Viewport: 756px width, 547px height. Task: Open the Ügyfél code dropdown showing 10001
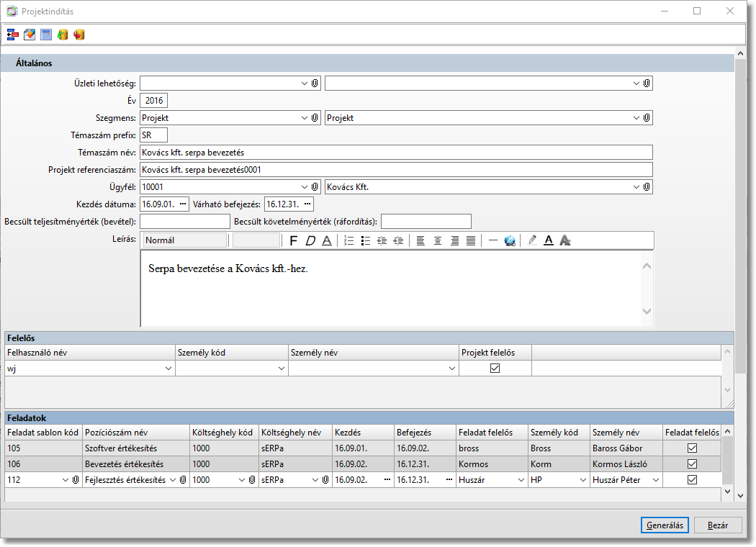tap(305, 187)
